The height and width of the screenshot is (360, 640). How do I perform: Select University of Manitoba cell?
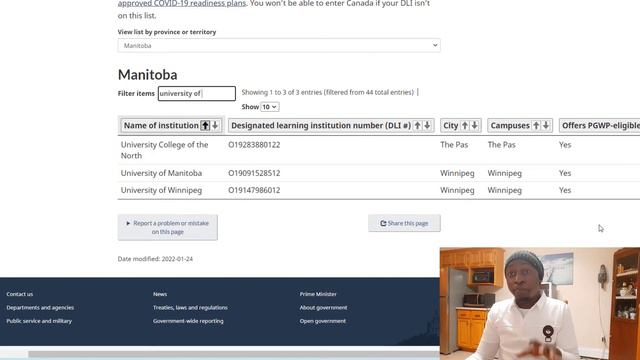(x=161, y=173)
